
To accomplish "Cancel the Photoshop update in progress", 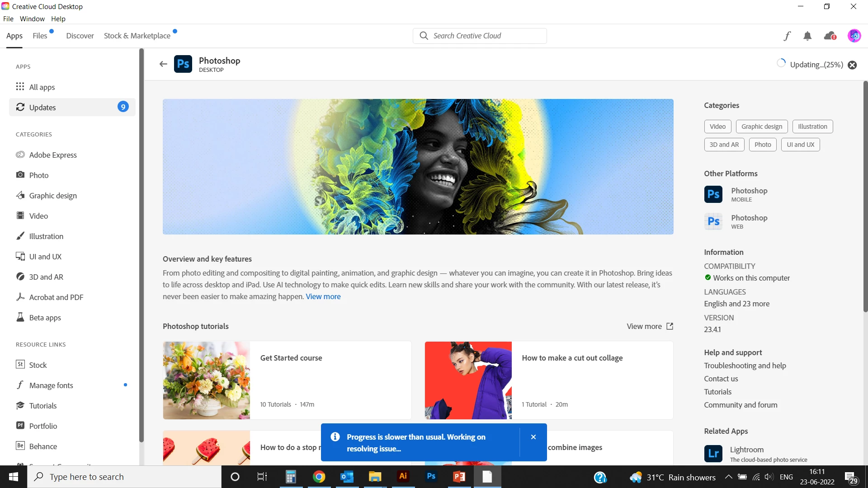I will click(852, 65).
